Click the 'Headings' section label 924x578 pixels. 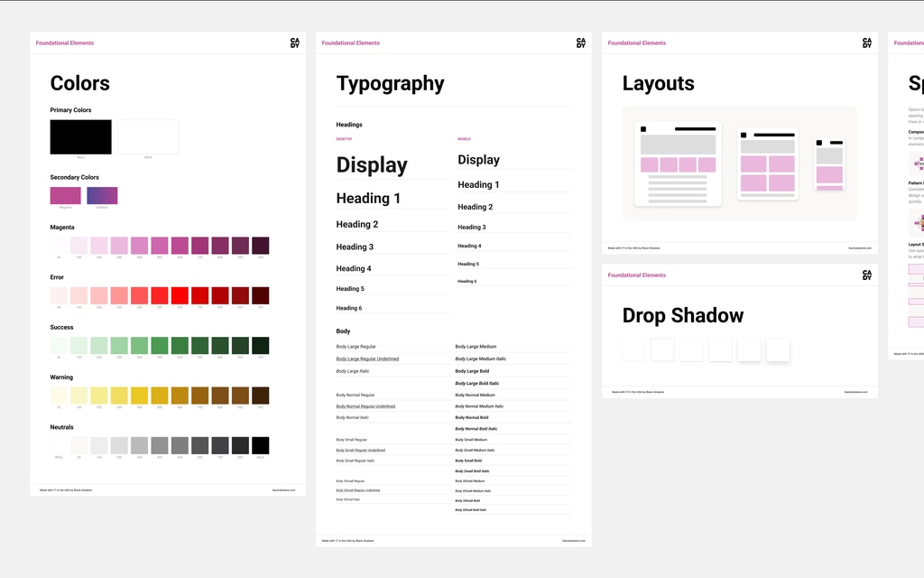[349, 125]
